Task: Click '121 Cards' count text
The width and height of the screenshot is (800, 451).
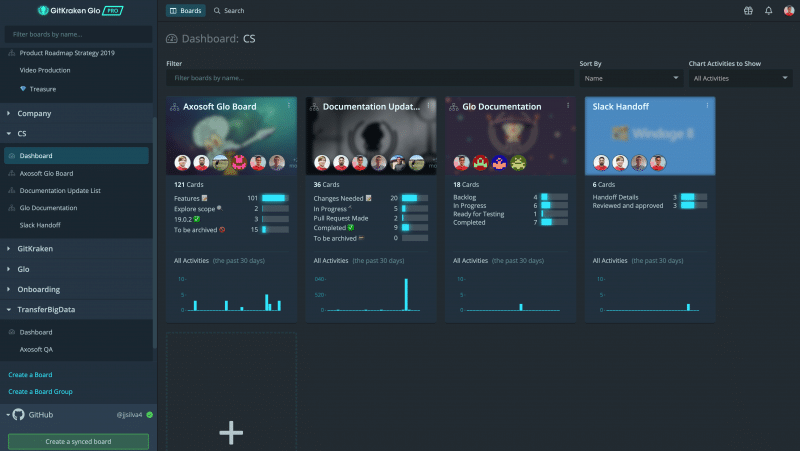Action: pos(189,185)
